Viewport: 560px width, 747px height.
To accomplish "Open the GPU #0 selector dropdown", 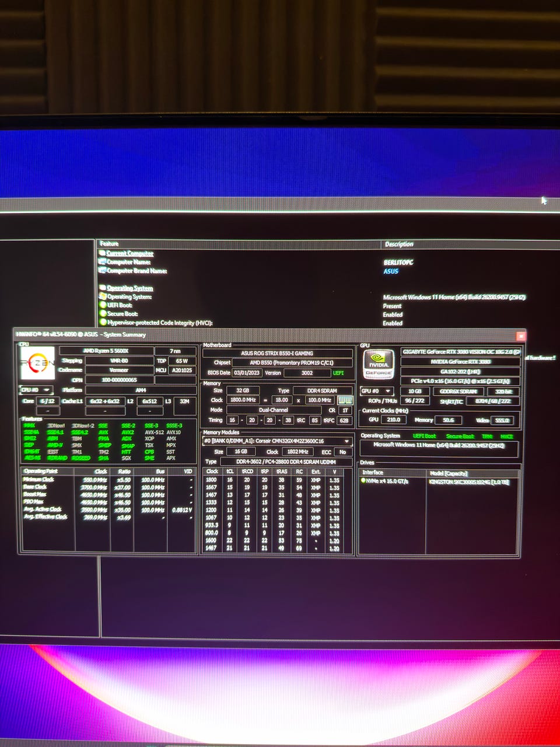I will pos(376,391).
